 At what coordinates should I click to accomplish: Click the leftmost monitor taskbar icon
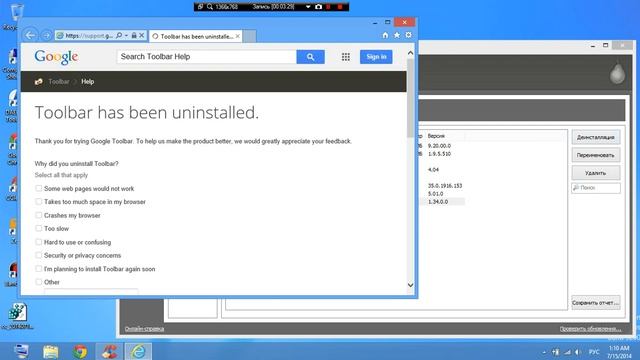(21, 351)
